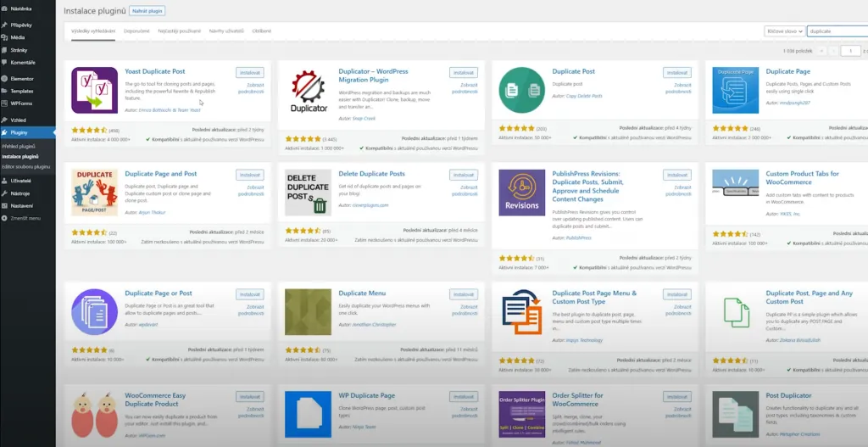The height and width of the screenshot is (447, 868).
Task: Click the Stránky pages icon
Action: (x=4, y=50)
